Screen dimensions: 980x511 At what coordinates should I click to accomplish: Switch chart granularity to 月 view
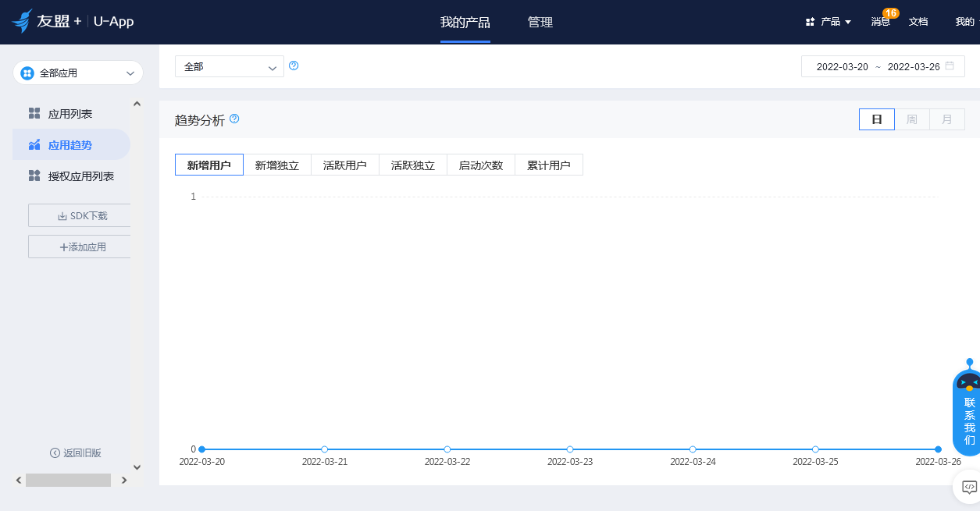click(x=946, y=119)
